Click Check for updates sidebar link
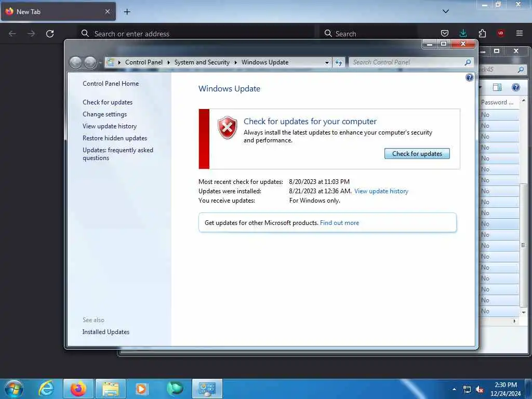This screenshot has height=399, width=532. click(x=108, y=102)
